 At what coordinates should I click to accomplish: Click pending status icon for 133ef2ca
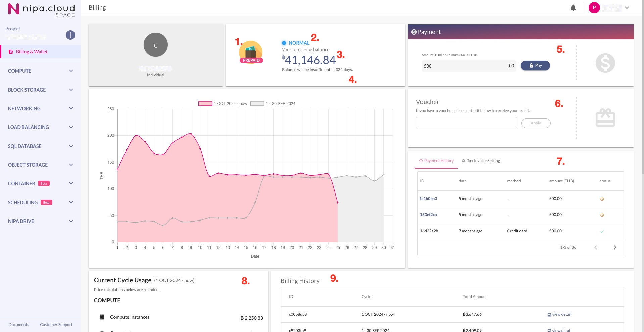click(x=602, y=215)
